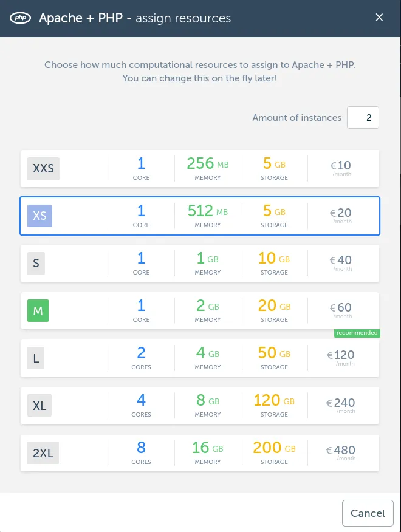The image size is (401, 532).
Task: Select the XXS size badge
Action: pos(43,168)
